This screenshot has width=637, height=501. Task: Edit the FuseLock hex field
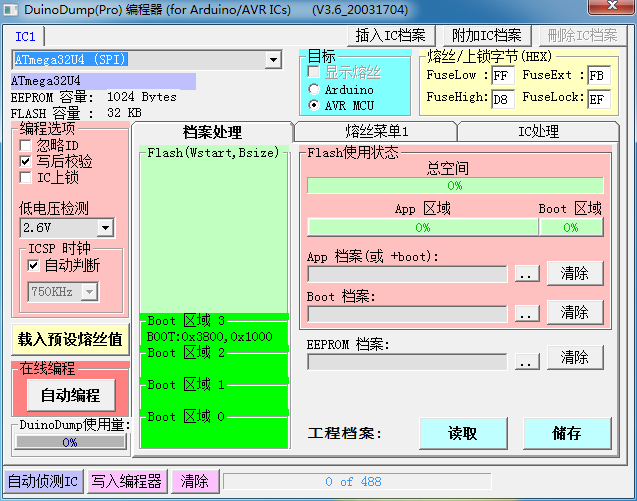click(599, 99)
